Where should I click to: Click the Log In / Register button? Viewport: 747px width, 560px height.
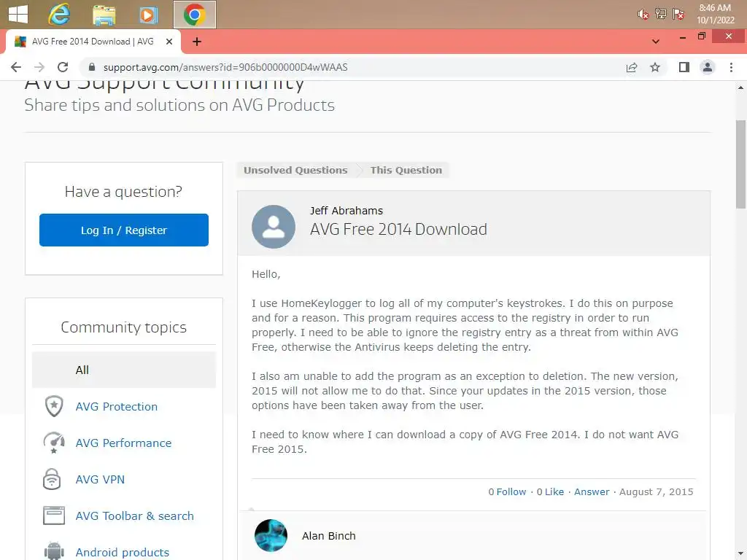click(x=124, y=230)
